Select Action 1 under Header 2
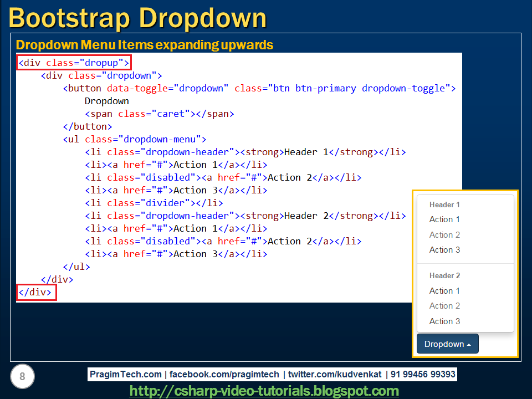This screenshot has width=532, height=399. (x=444, y=290)
